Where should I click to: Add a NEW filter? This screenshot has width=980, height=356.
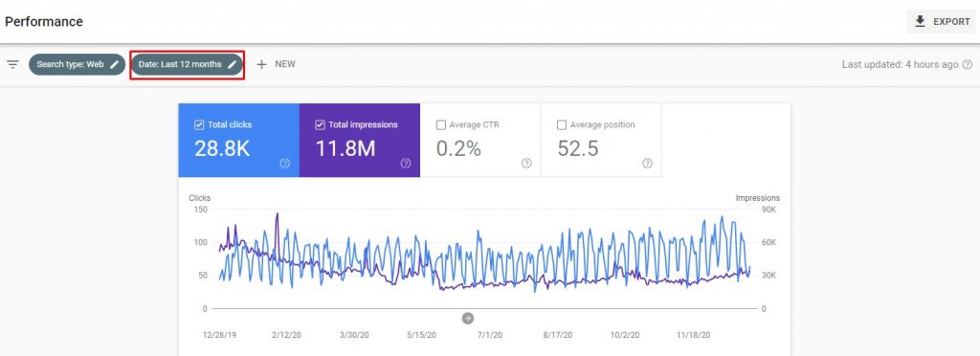click(x=276, y=64)
